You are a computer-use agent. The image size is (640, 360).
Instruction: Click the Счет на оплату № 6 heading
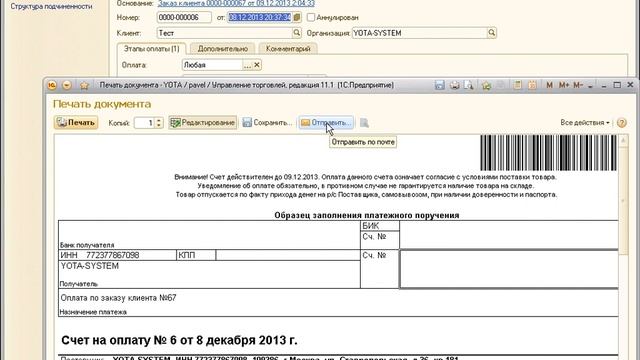pos(179,340)
